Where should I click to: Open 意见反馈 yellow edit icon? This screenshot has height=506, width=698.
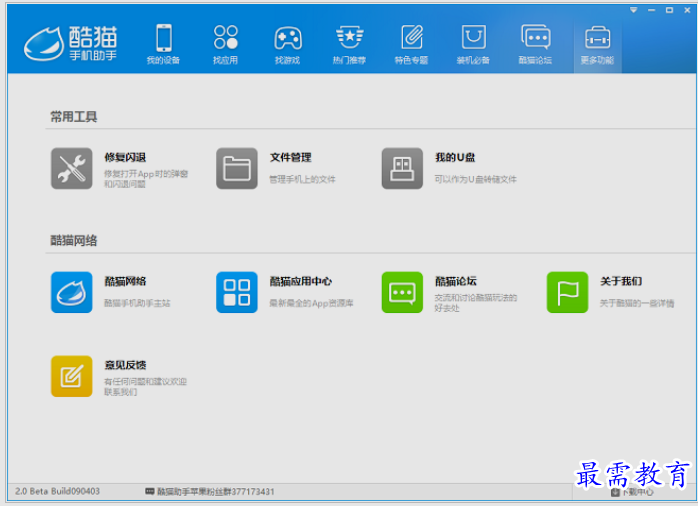tap(72, 376)
